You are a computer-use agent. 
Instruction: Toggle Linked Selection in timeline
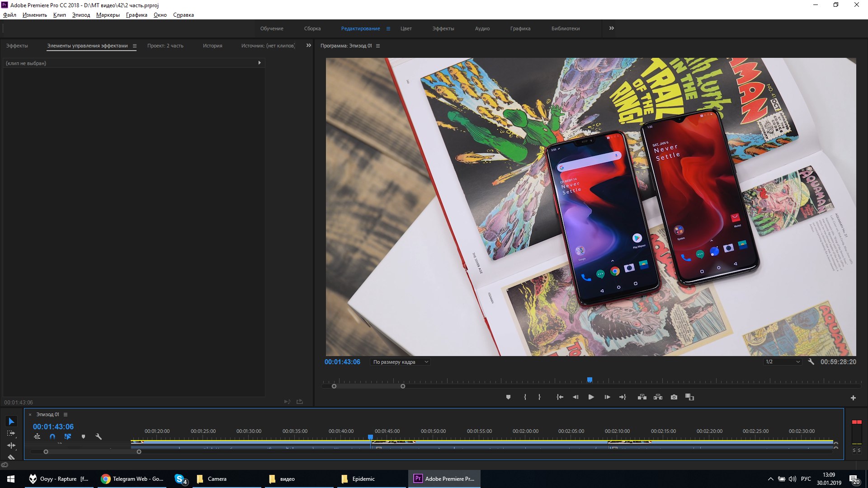pyautogui.click(x=68, y=436)
